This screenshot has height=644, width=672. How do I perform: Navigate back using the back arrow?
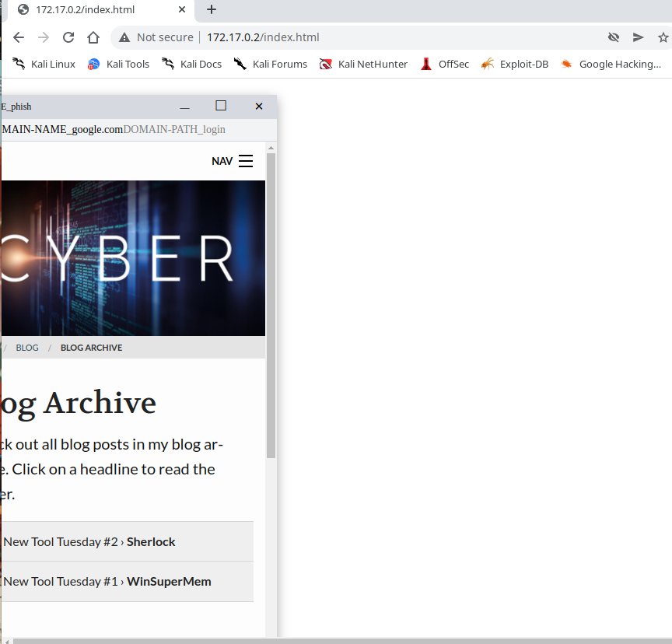coord(19,37)
